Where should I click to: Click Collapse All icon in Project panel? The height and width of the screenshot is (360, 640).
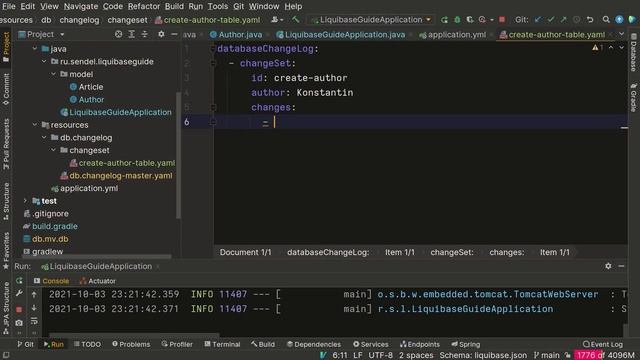(x=144, y=34)
